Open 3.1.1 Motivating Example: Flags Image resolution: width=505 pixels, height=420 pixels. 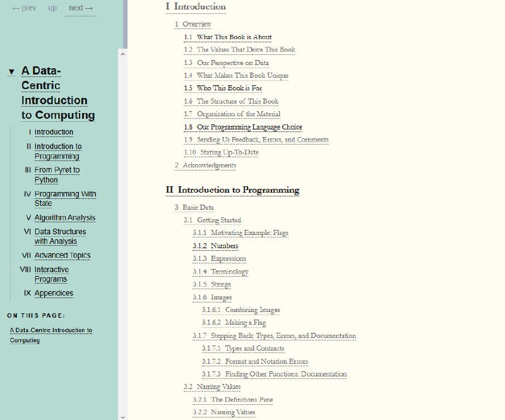[241, 232]
